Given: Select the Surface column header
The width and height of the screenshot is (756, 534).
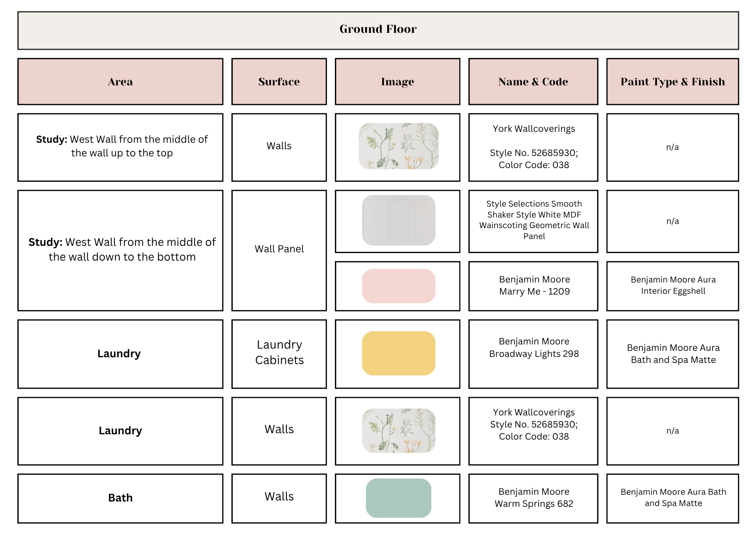Looking at the screenshot, I should 279,82.
